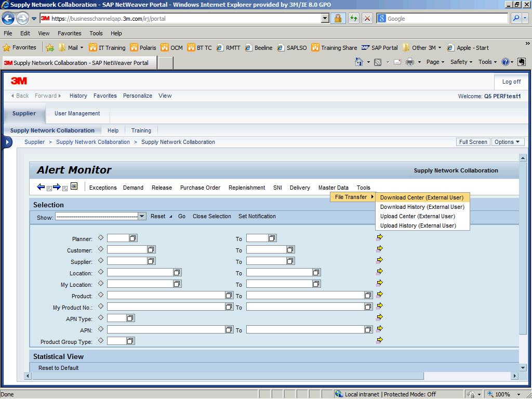Screen dimensions: 532x399
Task: Open the Tools dropdown in IE command bar
Action: (487, 62)
